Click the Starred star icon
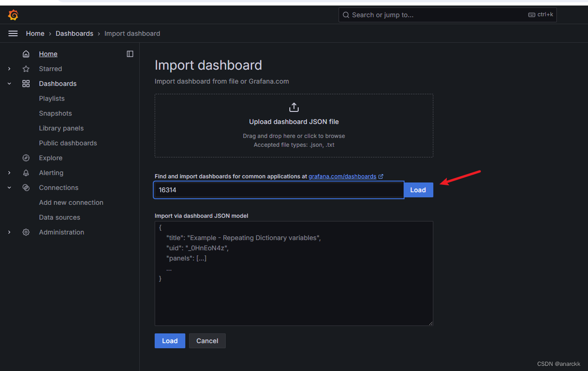588x371 pixels. pyautogui.click(x=26, y=69)
